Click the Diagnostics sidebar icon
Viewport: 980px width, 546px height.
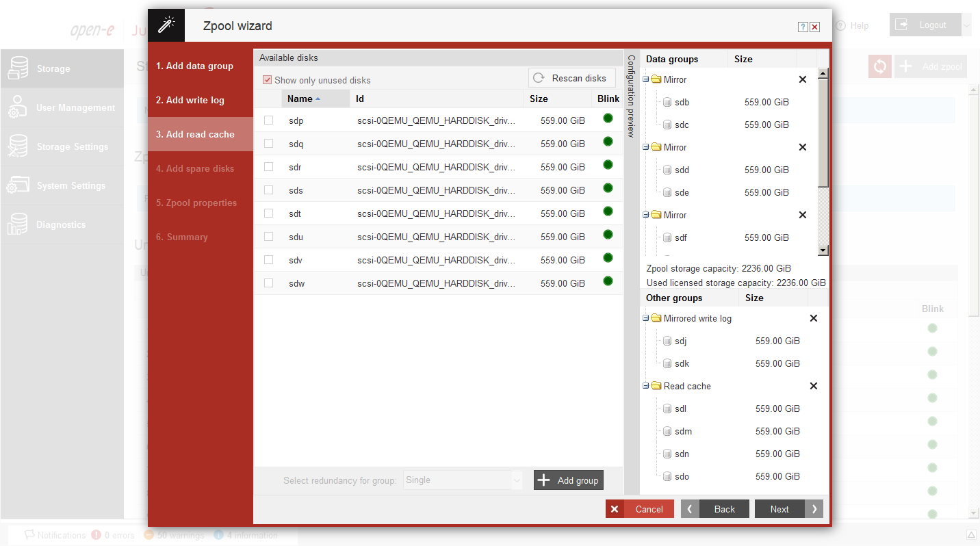(17, 224)
